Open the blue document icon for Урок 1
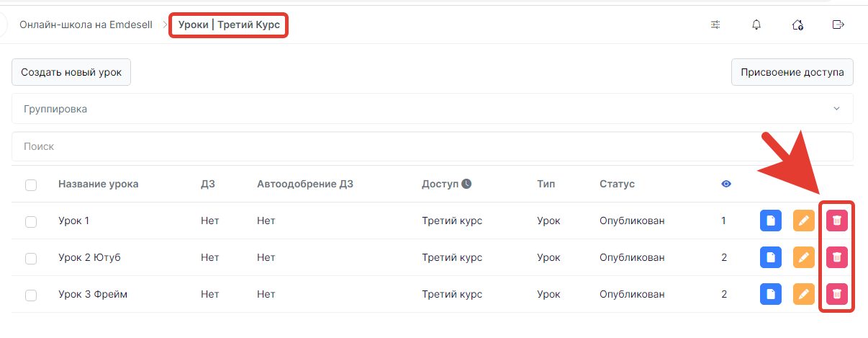 point(771,221)
